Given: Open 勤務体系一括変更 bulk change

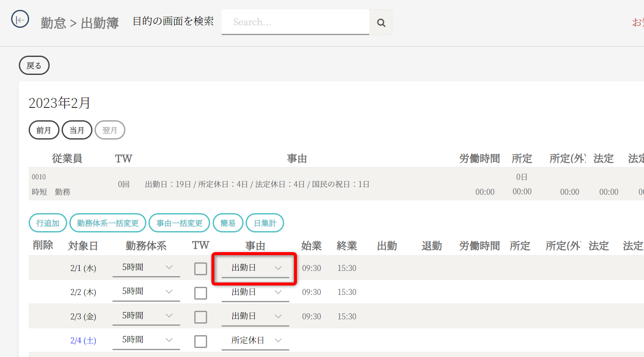Looking at the screenshot, I should click(108, 223).
